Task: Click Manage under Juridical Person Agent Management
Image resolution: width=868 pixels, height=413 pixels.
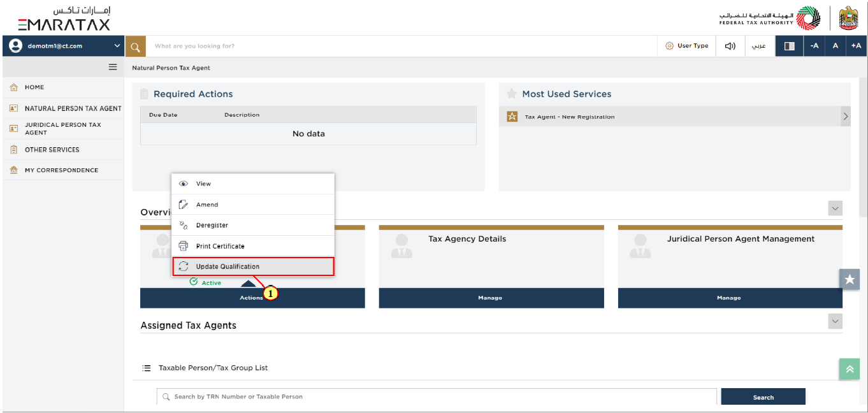Action: [x=730, y=298]
